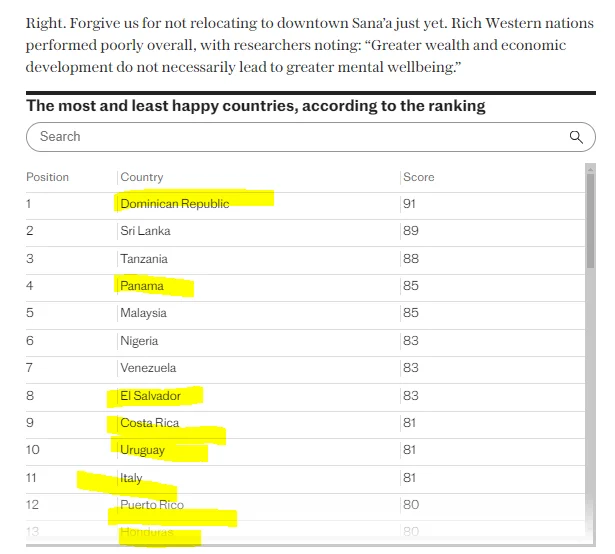Click the table scrollbar thumb
The image size is (615, 554).
coord(590,221)
